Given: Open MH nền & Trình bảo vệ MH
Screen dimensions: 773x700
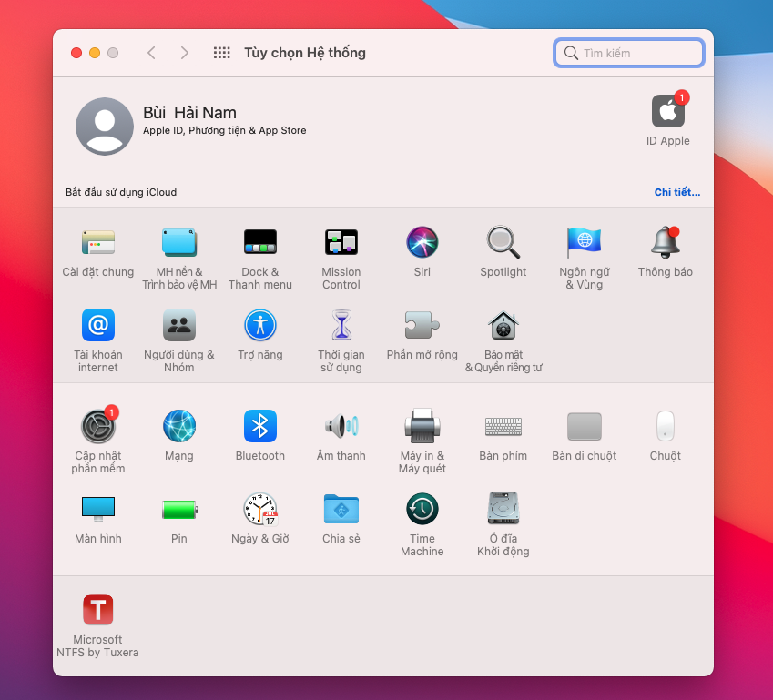Looking at the screenshot, I should pos(179,242).
